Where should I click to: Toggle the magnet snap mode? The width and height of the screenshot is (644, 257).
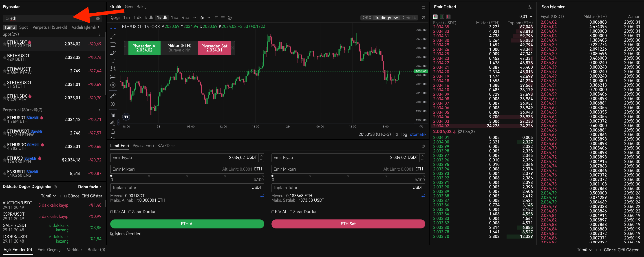[x=113, y=115]
